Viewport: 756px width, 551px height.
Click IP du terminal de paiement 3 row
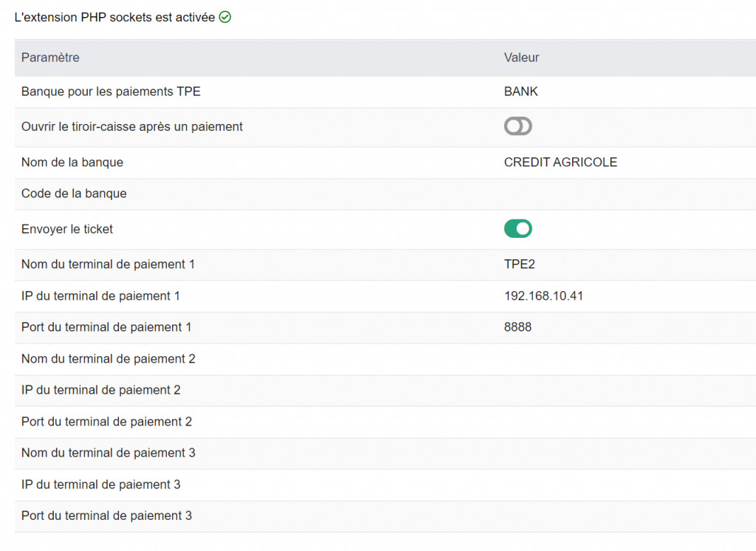click(x=385, y=485)
